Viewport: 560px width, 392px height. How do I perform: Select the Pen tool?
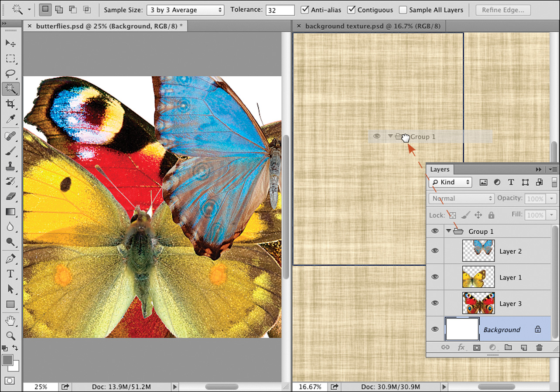[10, 259]
